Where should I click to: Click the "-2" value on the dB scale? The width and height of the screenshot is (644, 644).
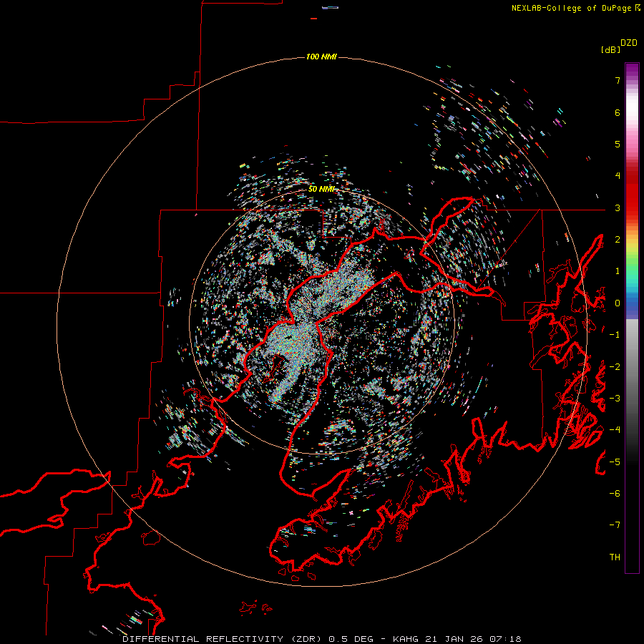(615, 366)
